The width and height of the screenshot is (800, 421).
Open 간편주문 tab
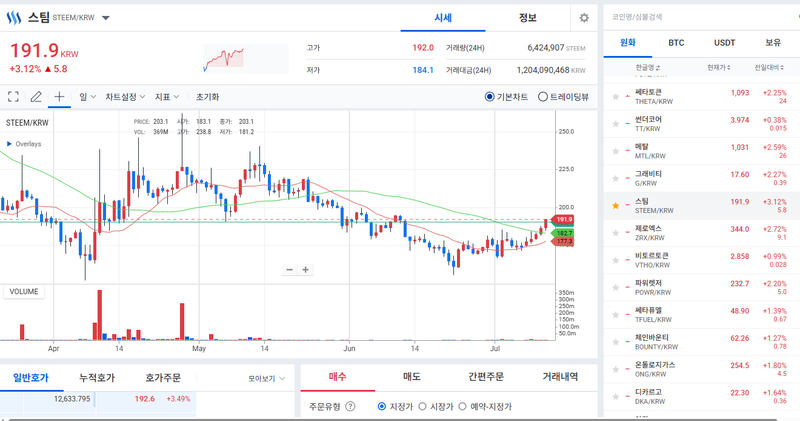point(486,377)
